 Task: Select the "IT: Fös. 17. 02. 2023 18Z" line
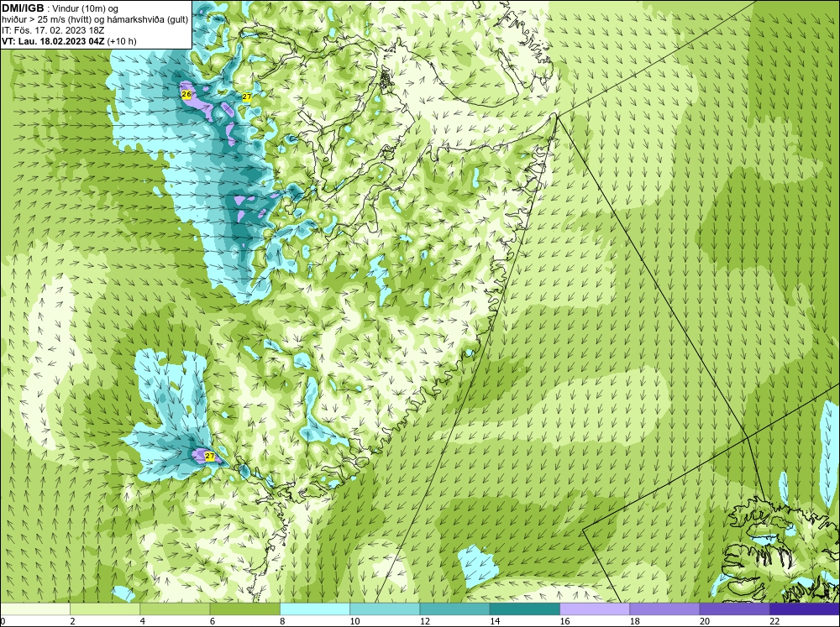(x=53, y=30)
